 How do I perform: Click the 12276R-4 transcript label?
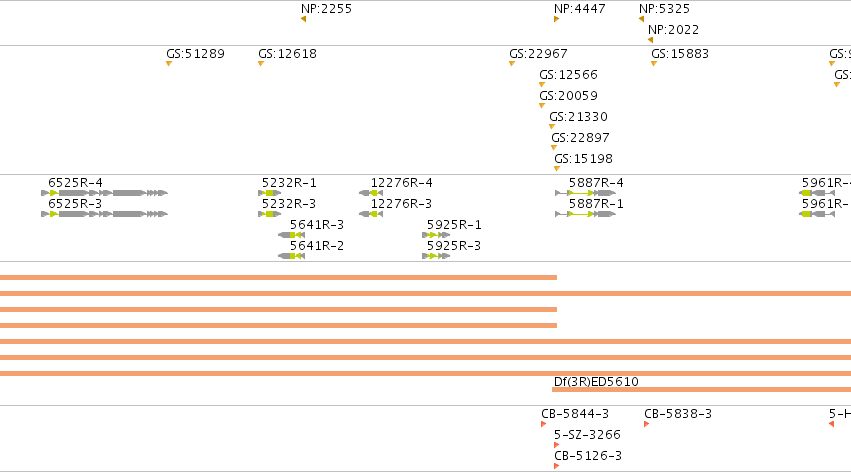pyautogui.click(x=402, y=183)
